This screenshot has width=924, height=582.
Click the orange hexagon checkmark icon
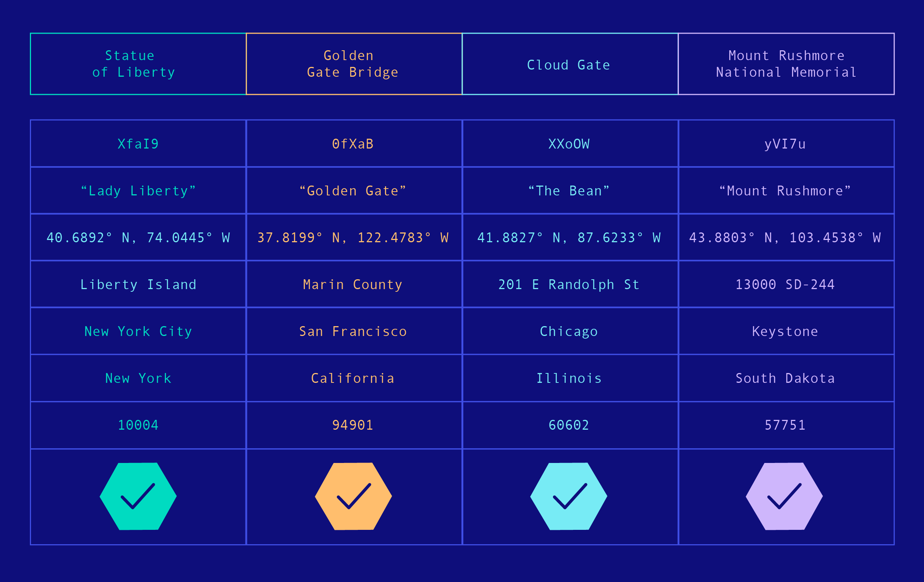point(353,497)
